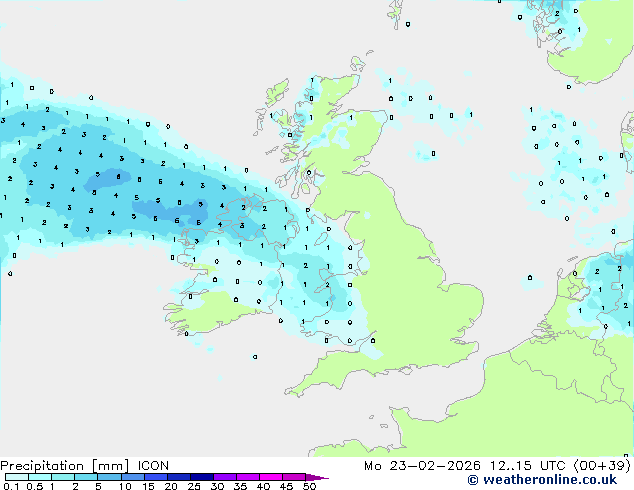Click the "ICON" model name label

coord(153,466)
